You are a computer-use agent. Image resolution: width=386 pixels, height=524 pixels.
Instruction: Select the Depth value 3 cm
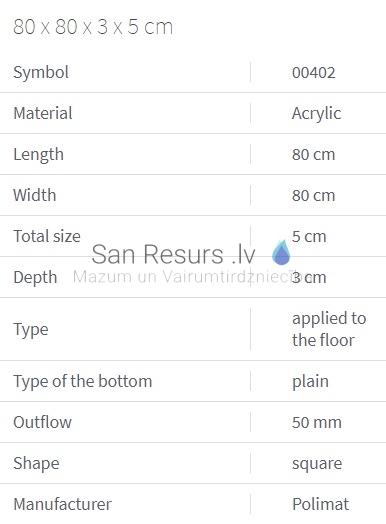point(309,278)
